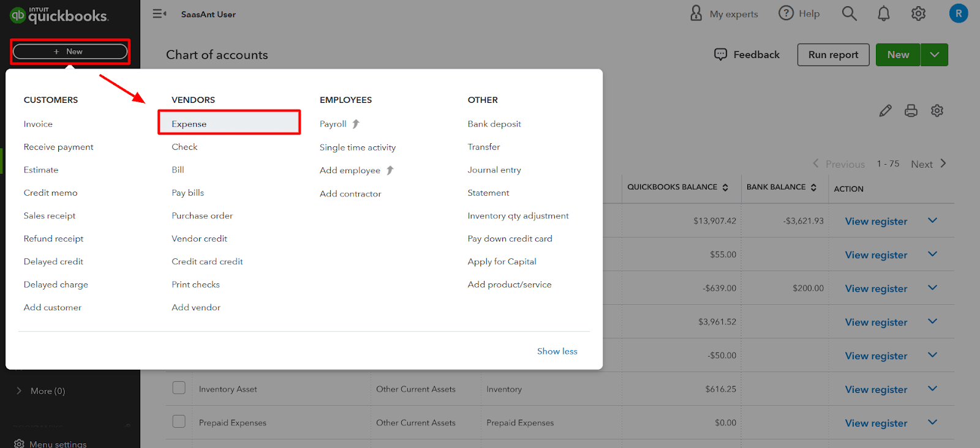Viewport: 980px width, 448px height.
Task: Open the green New button dropdown arrow
Action: [934, 54]
